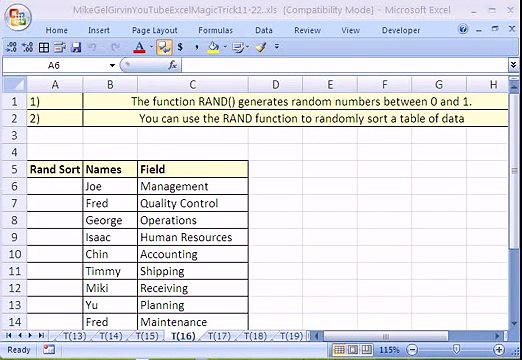Switch to sheet tab T(14)
This screenshot has height=360, width=522.
111,336
